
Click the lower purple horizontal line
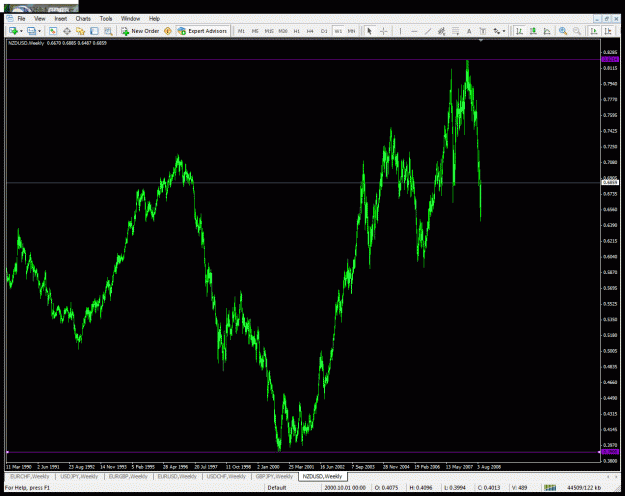pyautogui.click(x=303, y=452)
